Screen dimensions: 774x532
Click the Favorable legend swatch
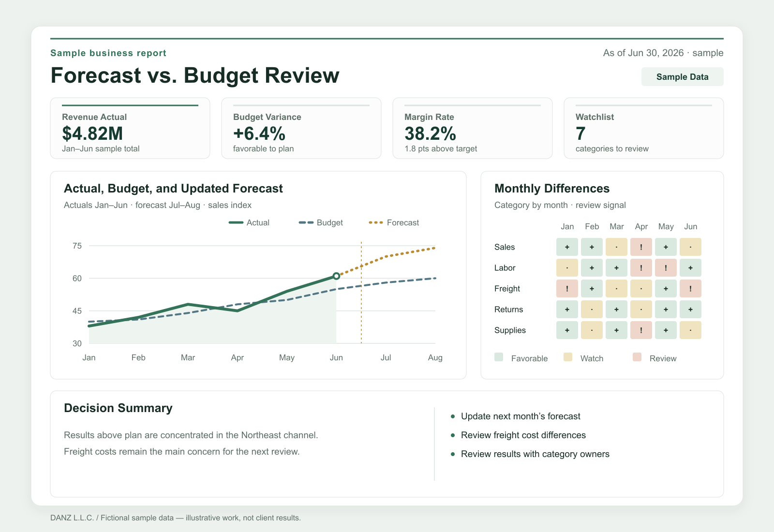pyautogui.click(x=499, y=357)
